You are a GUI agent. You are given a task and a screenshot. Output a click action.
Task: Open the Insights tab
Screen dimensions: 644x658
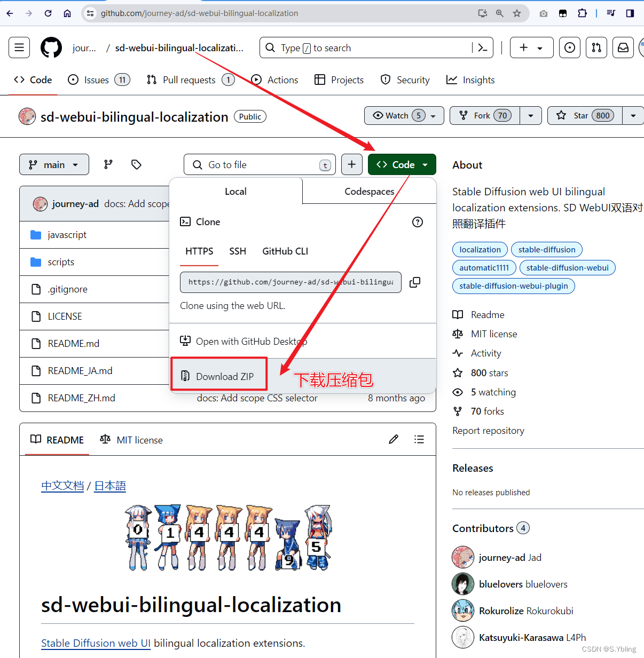(x=470, y=80)
